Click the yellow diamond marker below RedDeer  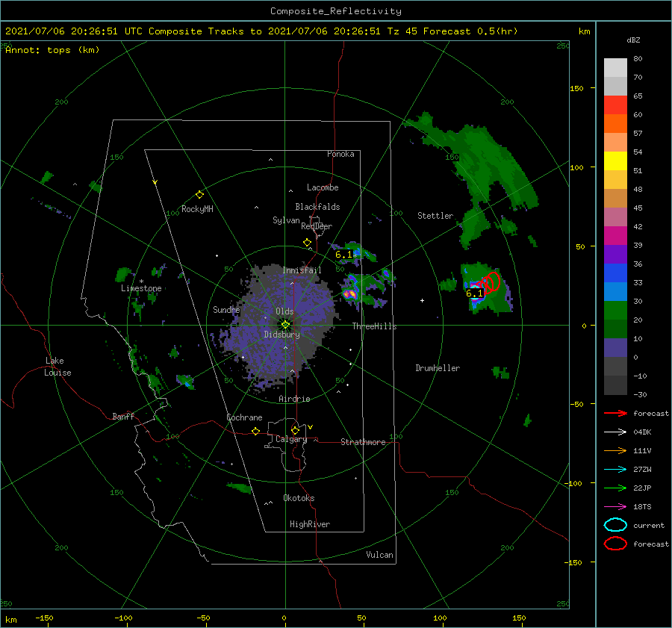pyautogui.click(x=308, y=243)
